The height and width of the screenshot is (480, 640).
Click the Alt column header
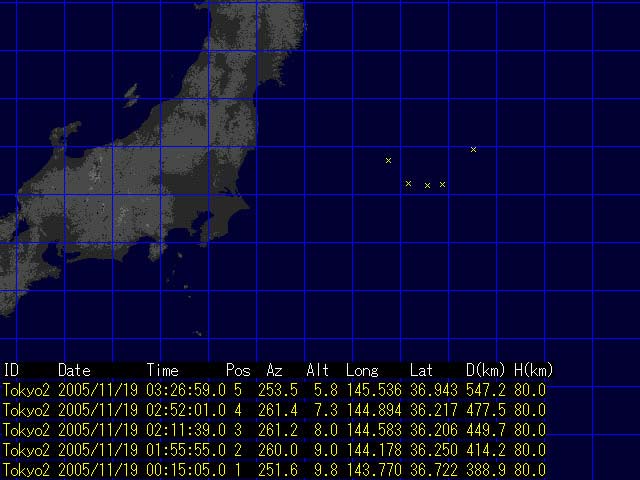(x=318, y=370)
